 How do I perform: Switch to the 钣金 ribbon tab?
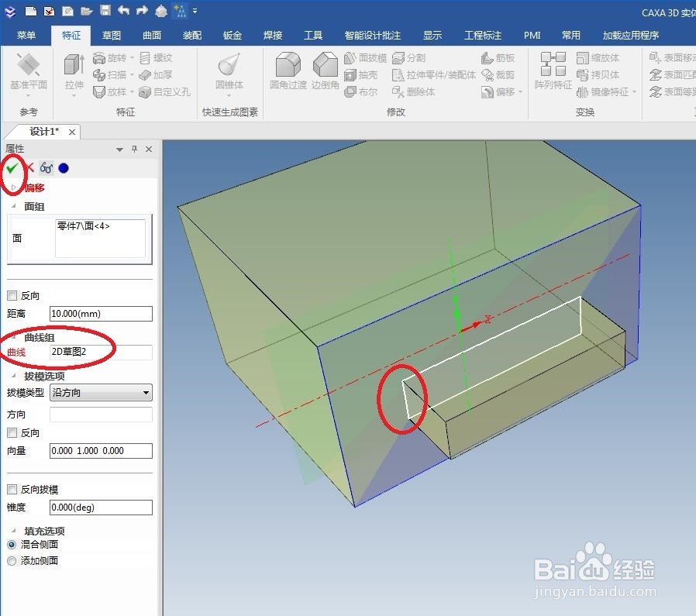233,35
